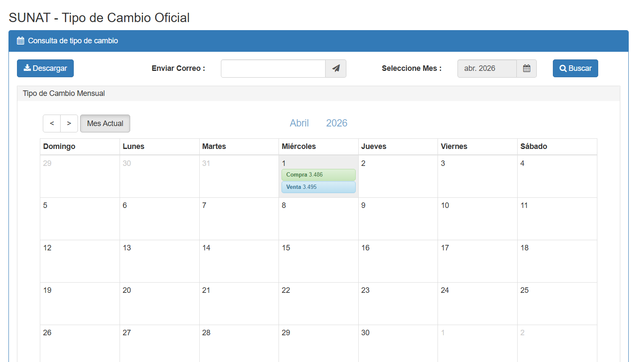Click the Miércoles column header
644x362 pixels.
click(299, 146)
